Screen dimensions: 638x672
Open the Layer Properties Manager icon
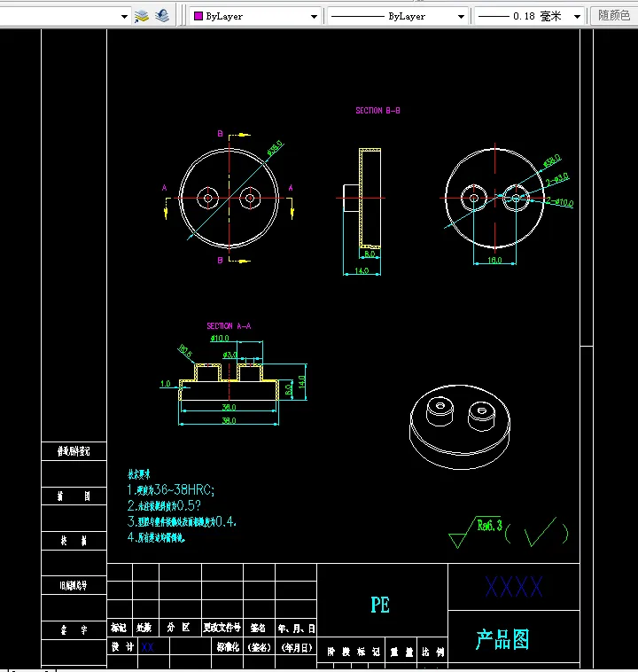(142, 16)
